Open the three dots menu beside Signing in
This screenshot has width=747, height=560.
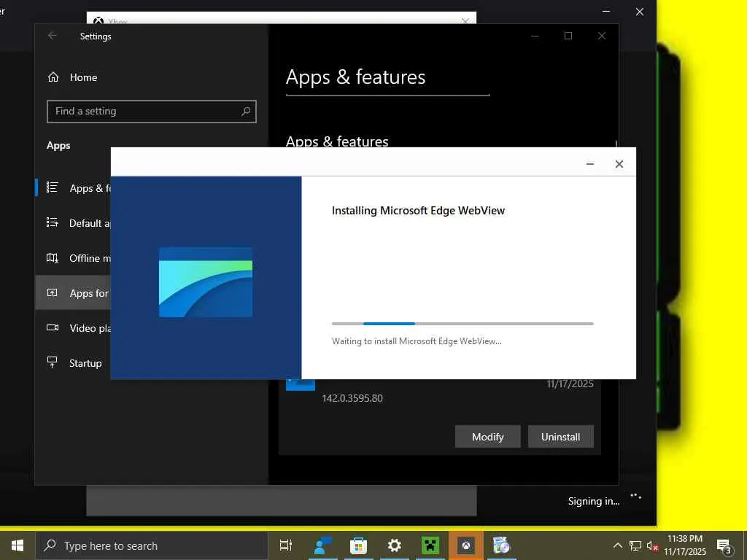pyautogui.click(x=635, y=496)
